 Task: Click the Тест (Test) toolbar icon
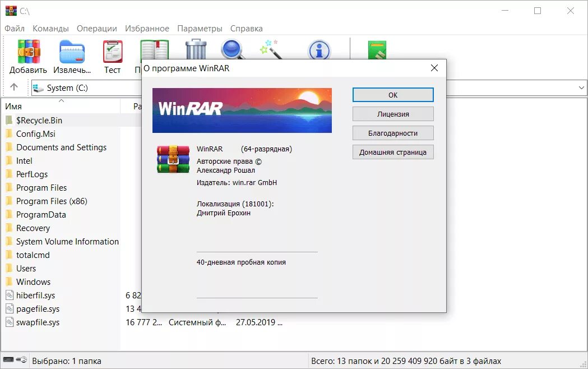[x=113, y=52]
